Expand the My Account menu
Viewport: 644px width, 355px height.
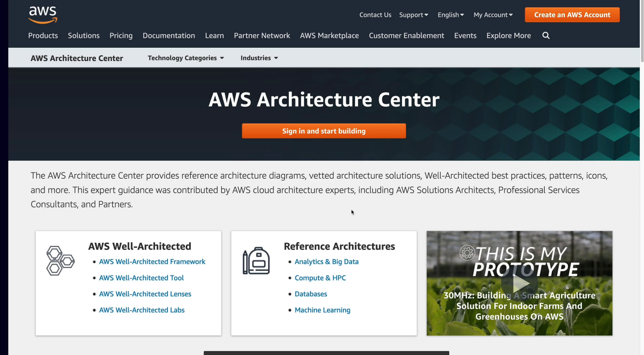493,15
